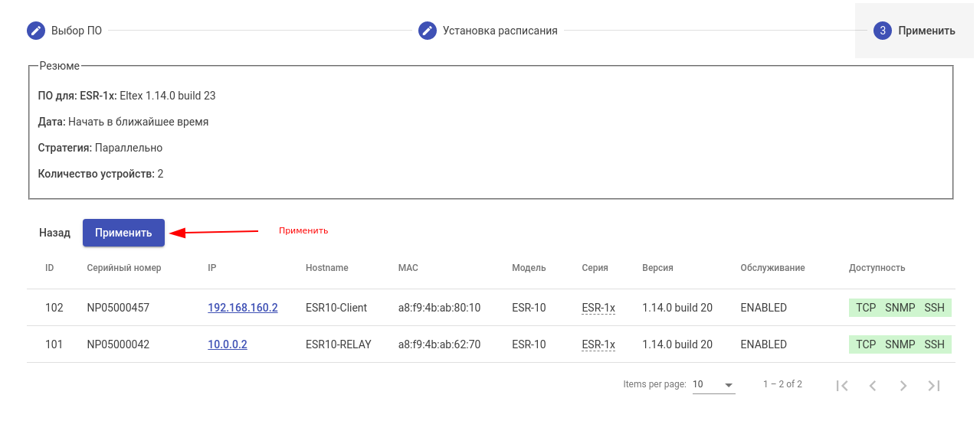Click the Серийный номер column header
Image resolution: width=980 pixels, height=421 pixels.
[123, 268]
